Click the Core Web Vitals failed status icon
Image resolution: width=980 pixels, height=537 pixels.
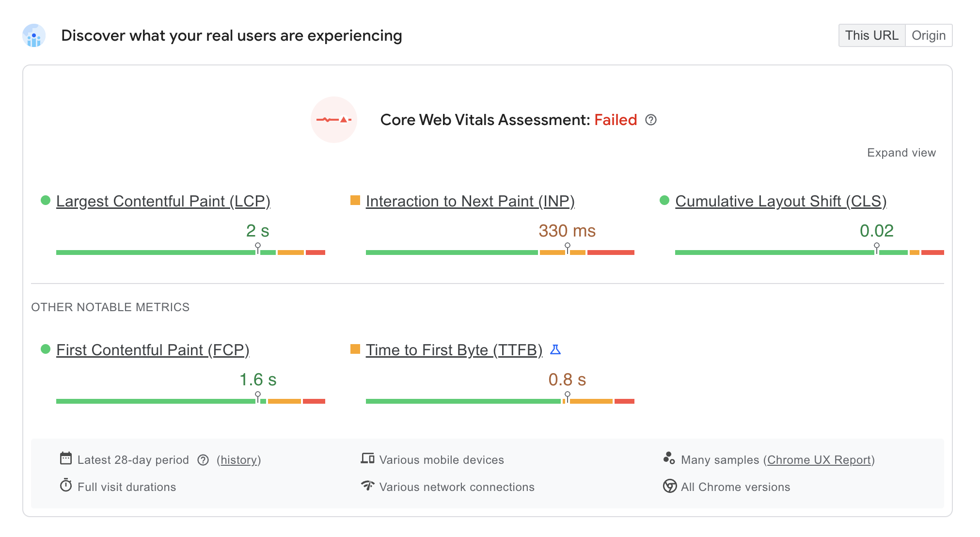tap(334, 120)
